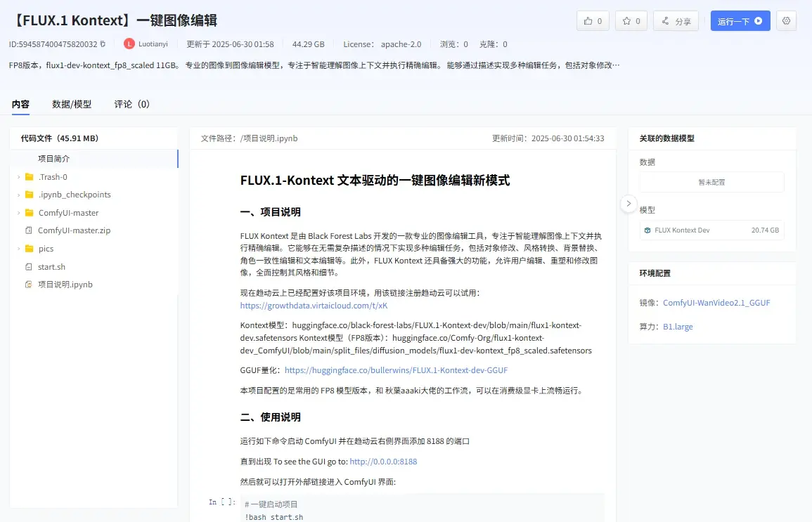This screenshot has width=812, height=522.
Task: Switch to the 数据/模型 tab
Action: pos(72,105)
